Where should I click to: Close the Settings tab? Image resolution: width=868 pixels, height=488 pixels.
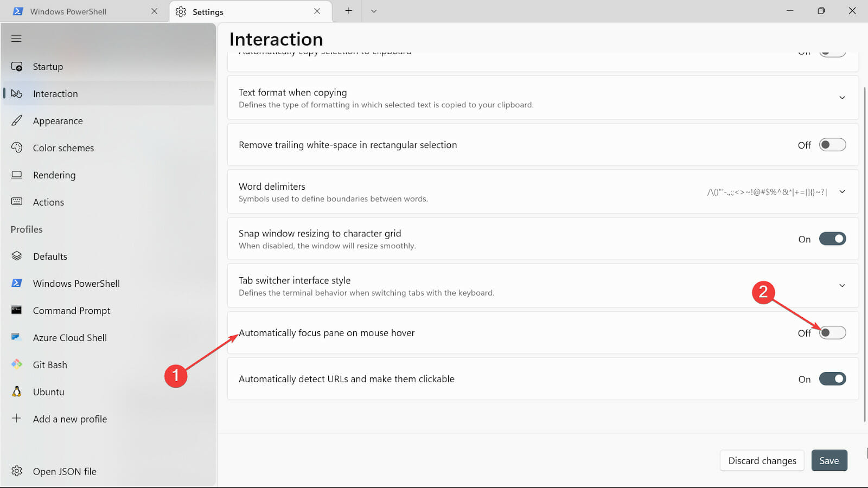pos(317,11)
